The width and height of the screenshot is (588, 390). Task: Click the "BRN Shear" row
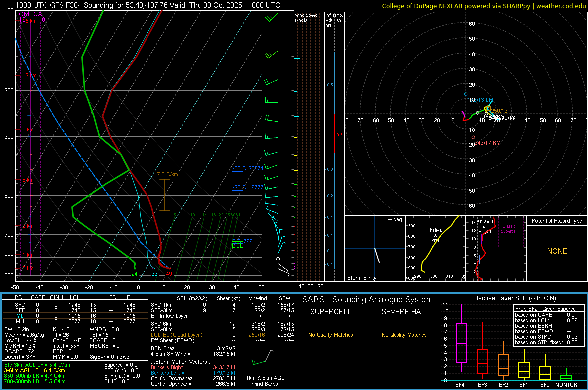(193, 348)
